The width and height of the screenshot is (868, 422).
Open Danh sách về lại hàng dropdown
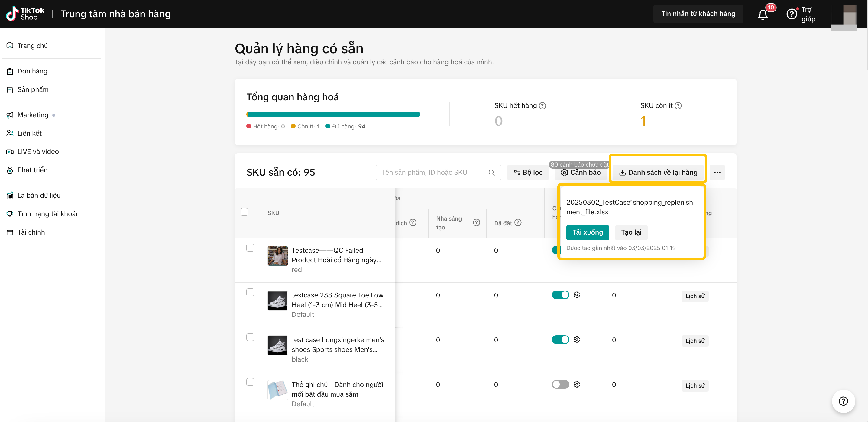(658, 173)
